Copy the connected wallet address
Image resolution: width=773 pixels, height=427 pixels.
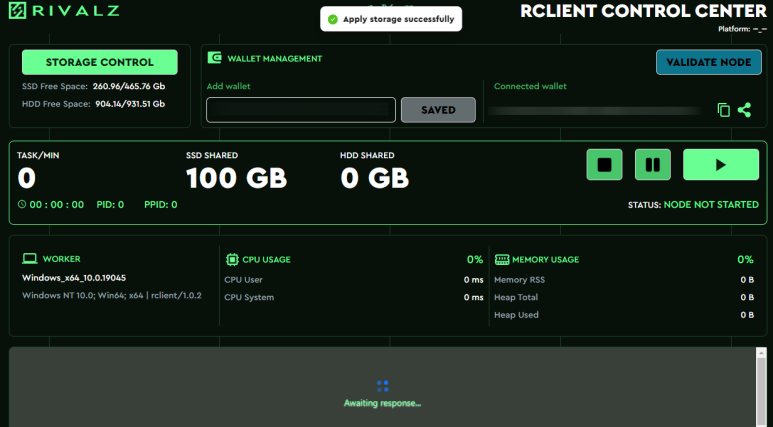(x=723, y=110)
